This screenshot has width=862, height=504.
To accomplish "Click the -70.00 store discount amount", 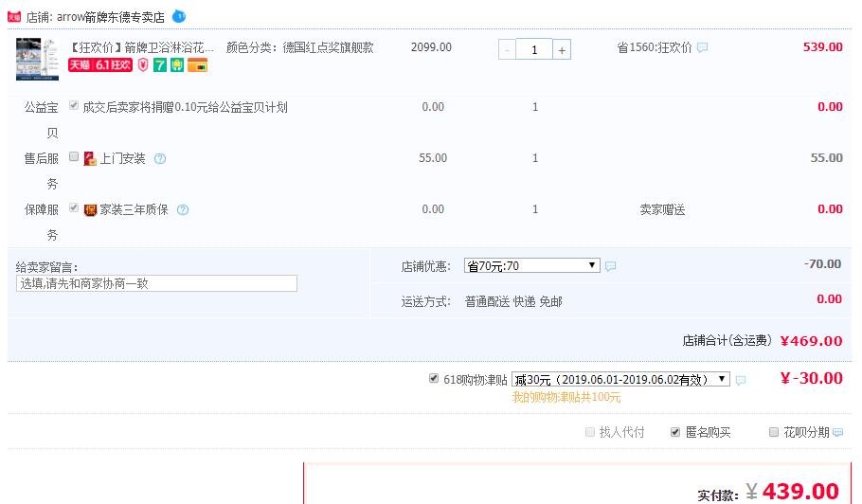I will pyautogui.click(x=822, y=263).
